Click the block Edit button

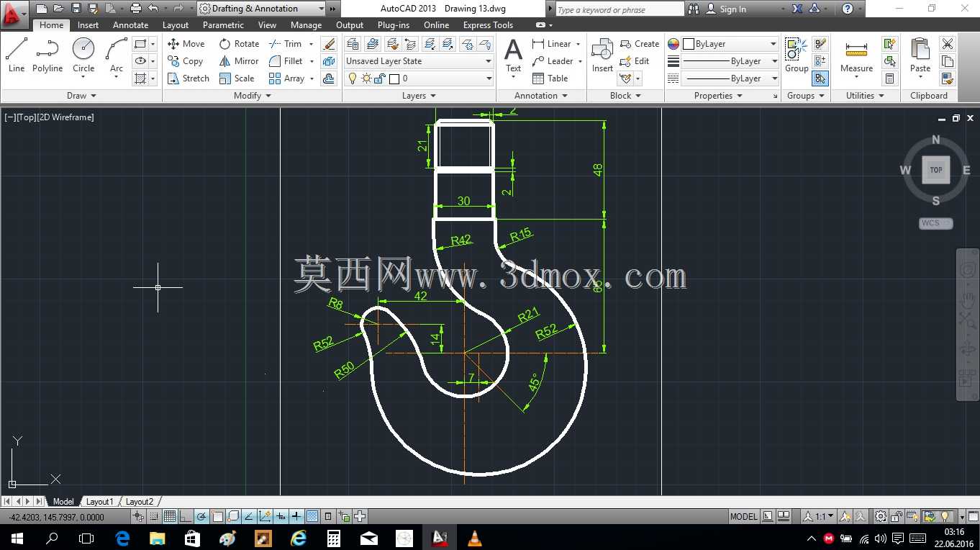(635, 61)
